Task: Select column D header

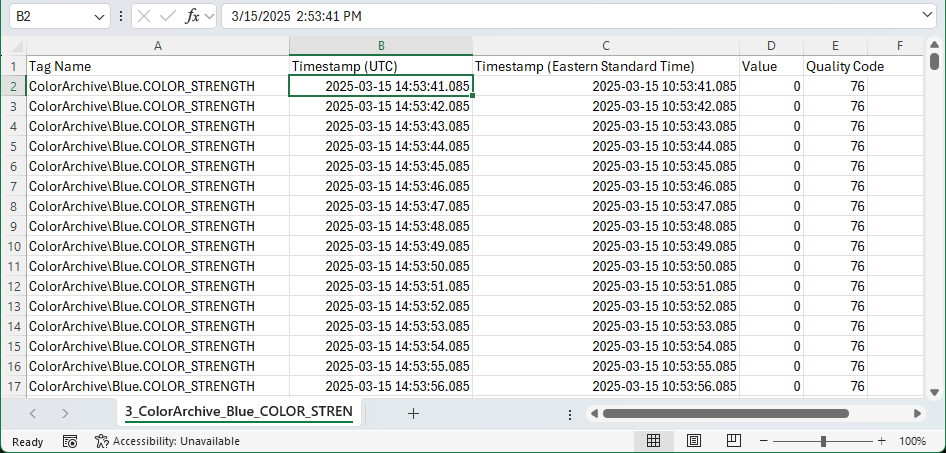Action: click(x=771, y=46)
